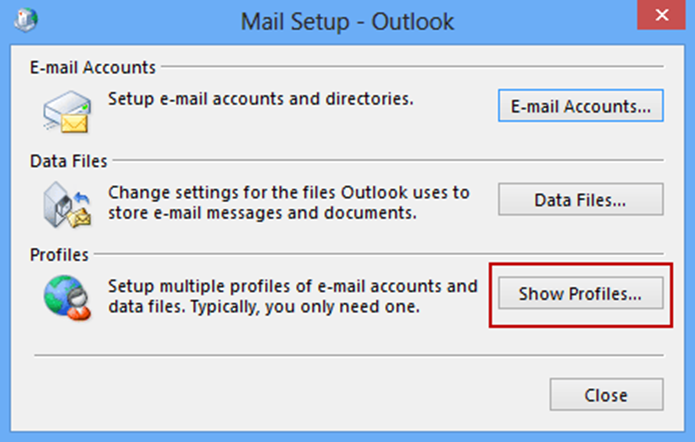Click the E-mail Accounts section heading
The width and height of the screenshot is (695, 442).
click(93, 67)
